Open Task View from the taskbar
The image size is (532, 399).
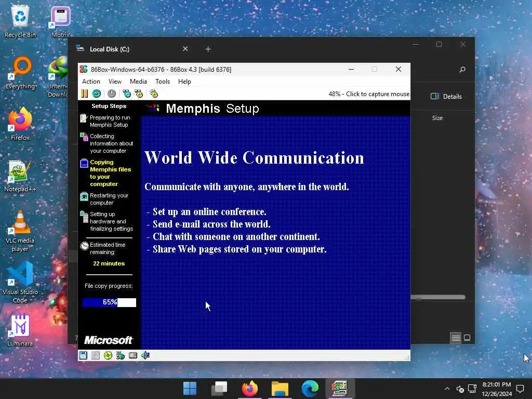[x=220, y=389]
